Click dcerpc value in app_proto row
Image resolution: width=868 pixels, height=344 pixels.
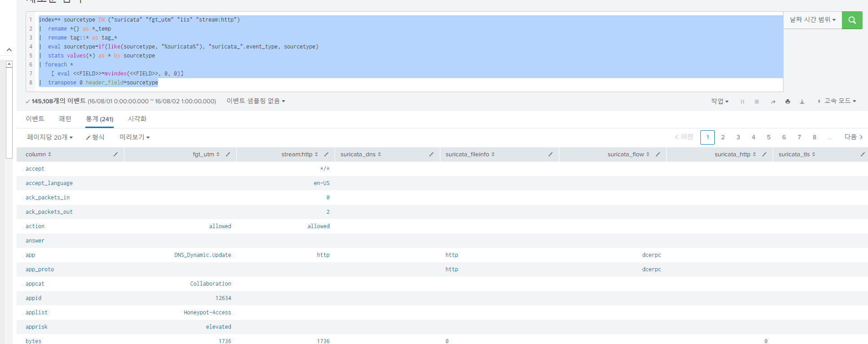(651, 269)
